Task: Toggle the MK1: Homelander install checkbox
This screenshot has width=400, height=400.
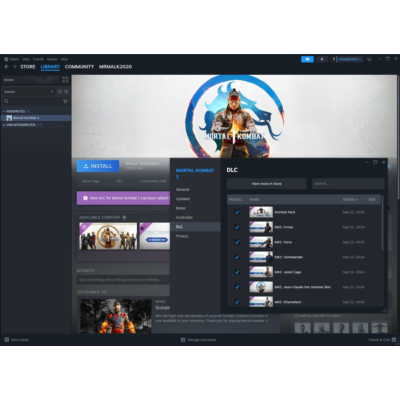Action: [x=237, y=257]
